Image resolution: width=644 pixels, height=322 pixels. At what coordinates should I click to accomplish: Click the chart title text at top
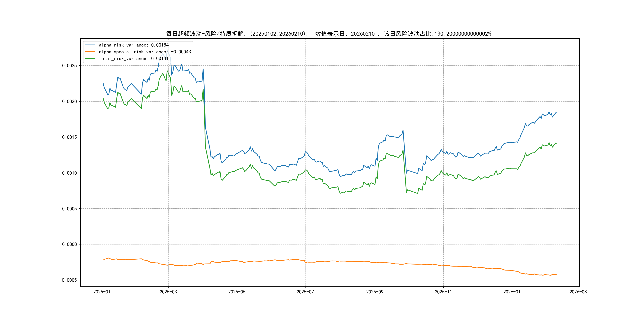tap(329, 34)
